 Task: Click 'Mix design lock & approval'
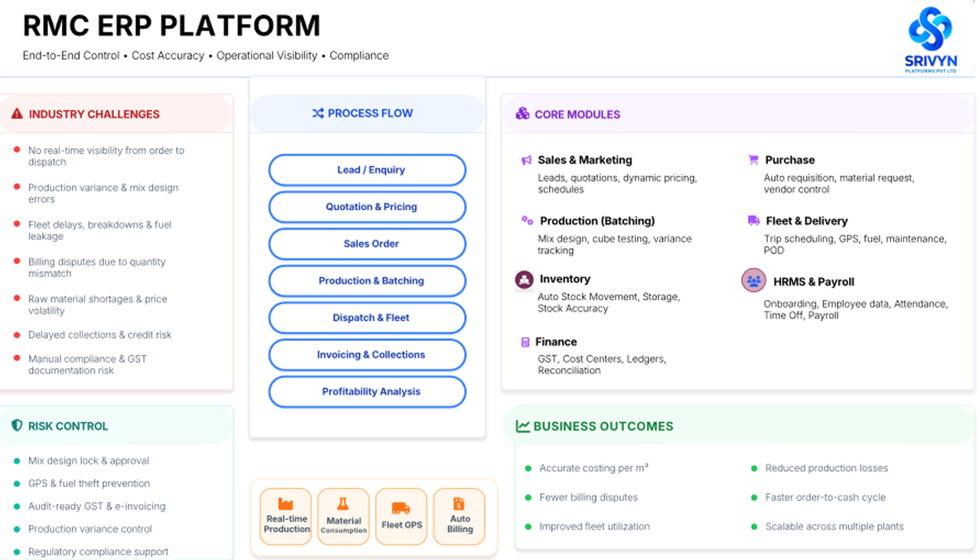coord(89,461)
